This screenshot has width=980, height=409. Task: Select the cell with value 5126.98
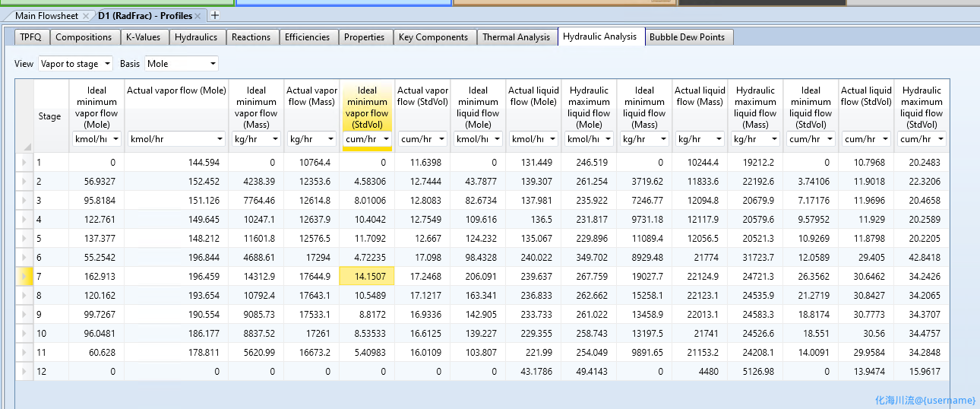755,371
